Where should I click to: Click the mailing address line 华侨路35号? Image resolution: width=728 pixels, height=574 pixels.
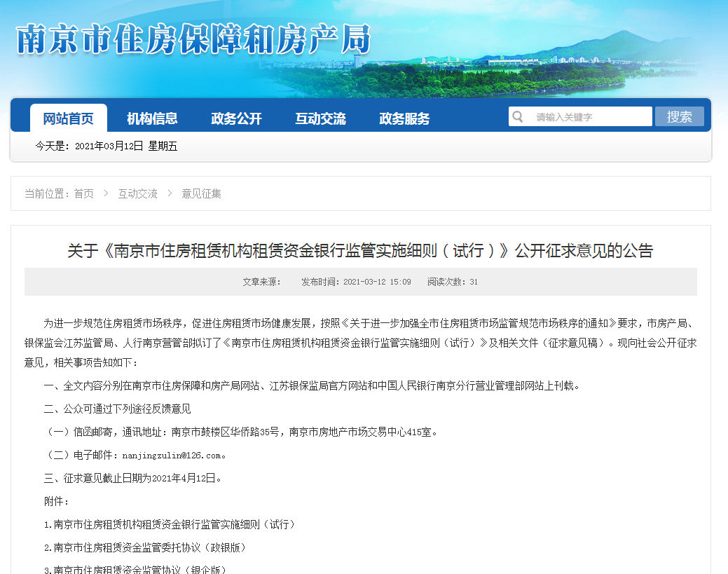coord(241,432)
